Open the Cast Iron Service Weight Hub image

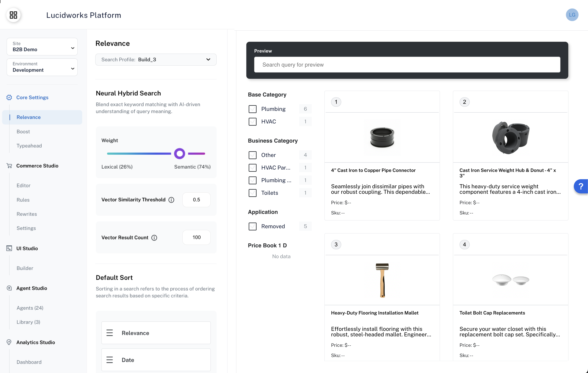(x=510, y=137)
